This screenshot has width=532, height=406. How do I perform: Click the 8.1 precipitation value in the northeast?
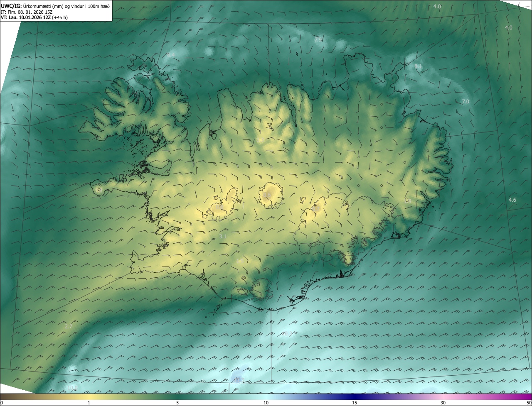click(x=418, y=66)
